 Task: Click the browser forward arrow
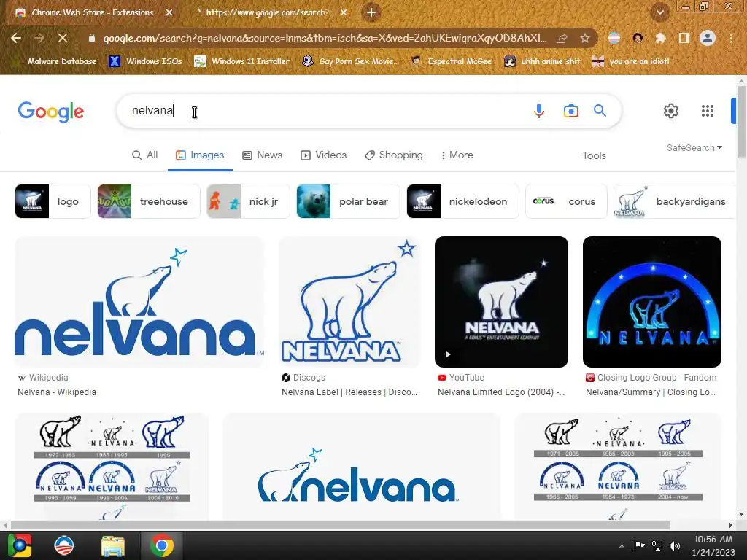pyautogui.click(x=39, y=38)
